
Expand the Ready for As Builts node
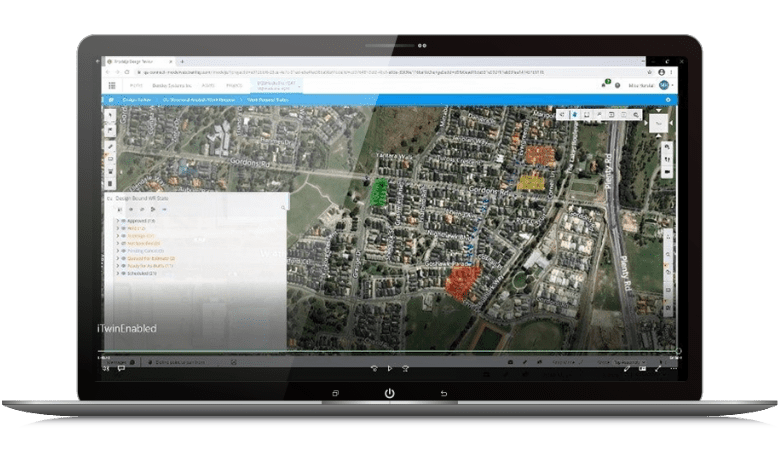(117, 265)
